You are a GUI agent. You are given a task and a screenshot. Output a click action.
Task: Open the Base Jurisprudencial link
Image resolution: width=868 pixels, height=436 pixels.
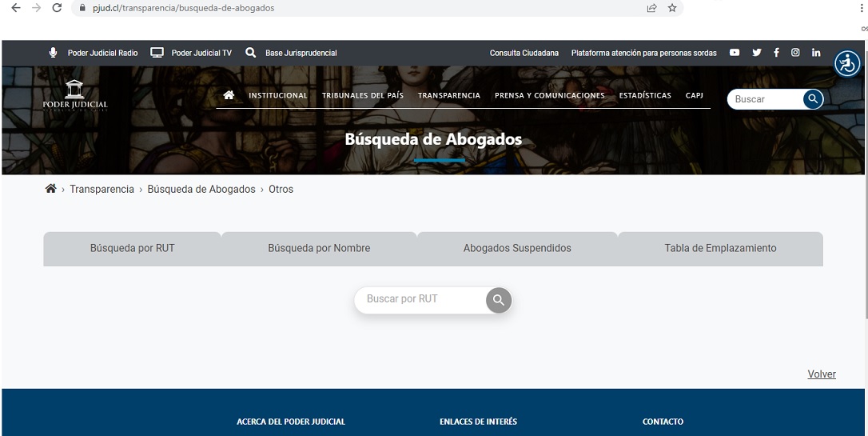pos(301,53)
